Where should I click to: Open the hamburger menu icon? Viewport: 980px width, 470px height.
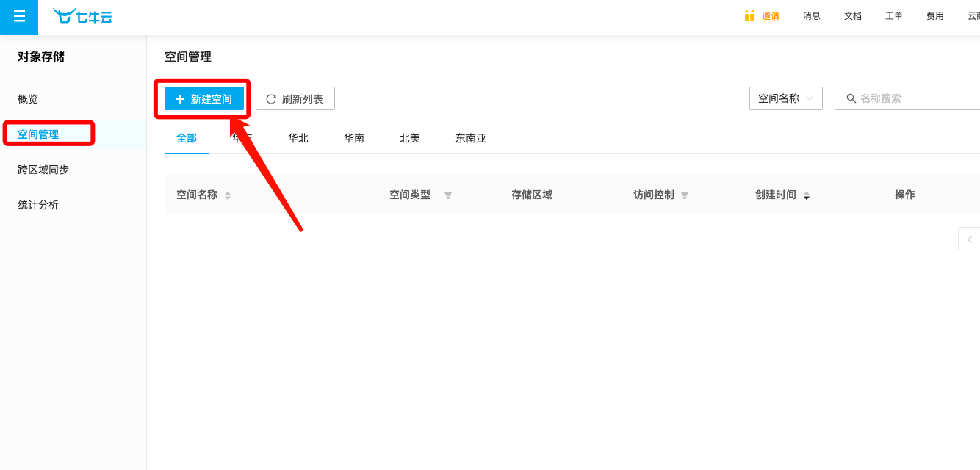[19, 17]
